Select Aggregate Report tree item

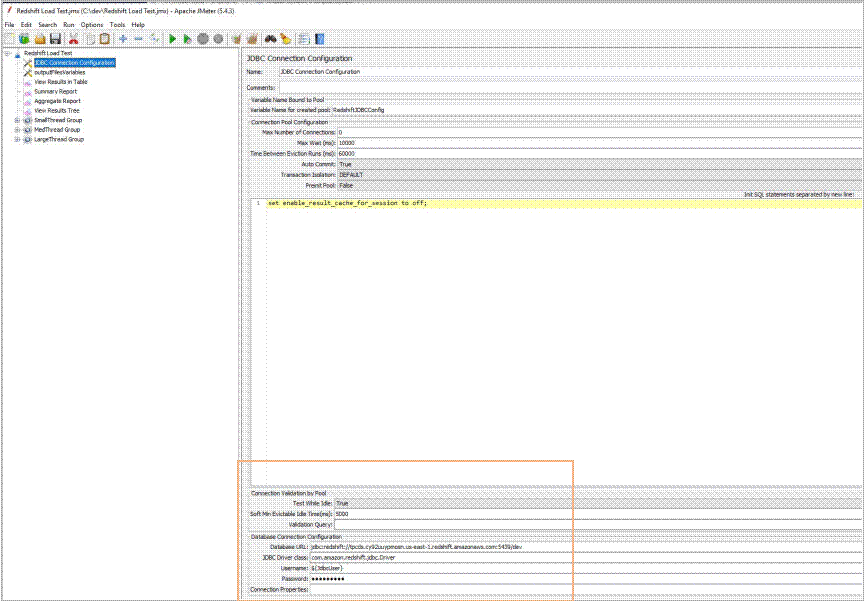[x=57, y=101]
